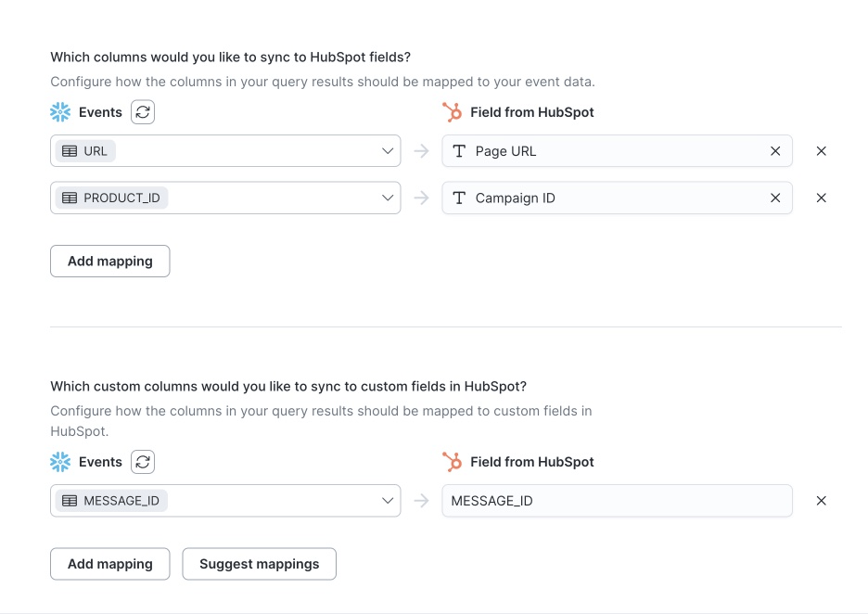Click the MESSAGE_ID column chip
The image size is (868, 614).
coord(111,501)
